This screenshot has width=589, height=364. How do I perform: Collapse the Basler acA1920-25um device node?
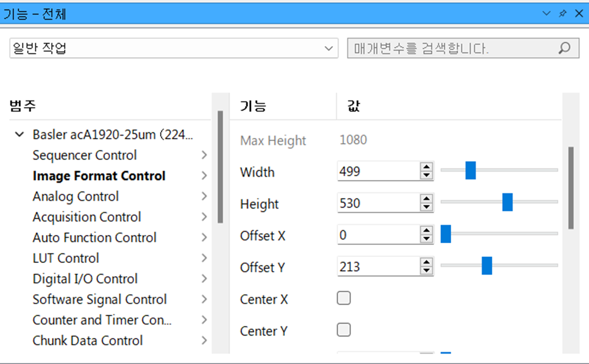[x=20, y=135]
